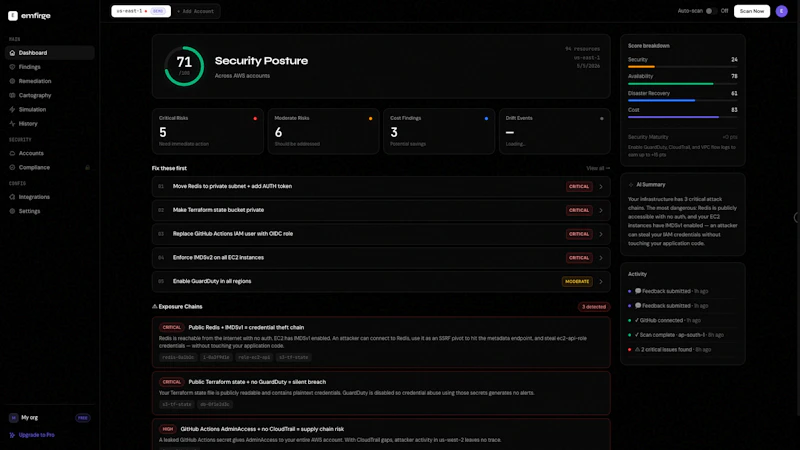This screenshot has width=800, height=450.
Task: Open the Cost Findings card
Action: click(439, 131)
